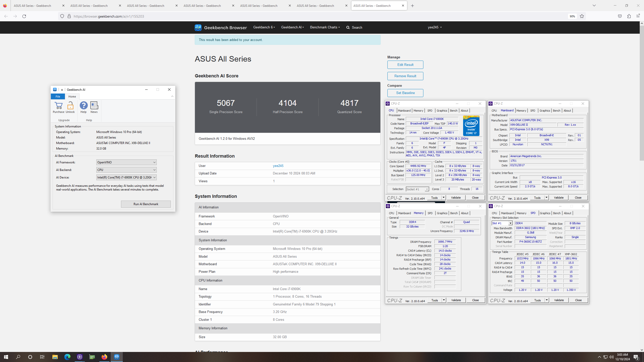Switch to CPU-Z taskbar icon
This screenshot has width=644, height=362.
80,357
